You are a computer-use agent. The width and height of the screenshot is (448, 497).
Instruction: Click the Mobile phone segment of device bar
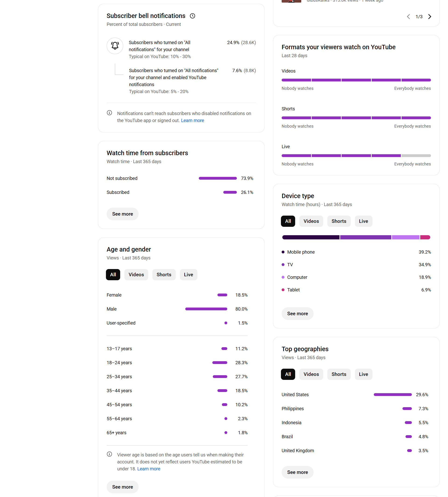(311, 238)
